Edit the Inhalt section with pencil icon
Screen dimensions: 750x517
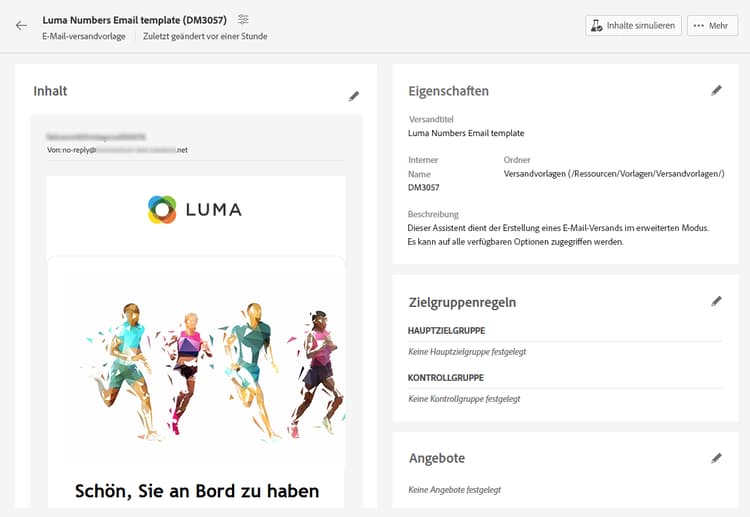(x=353, y=96)
